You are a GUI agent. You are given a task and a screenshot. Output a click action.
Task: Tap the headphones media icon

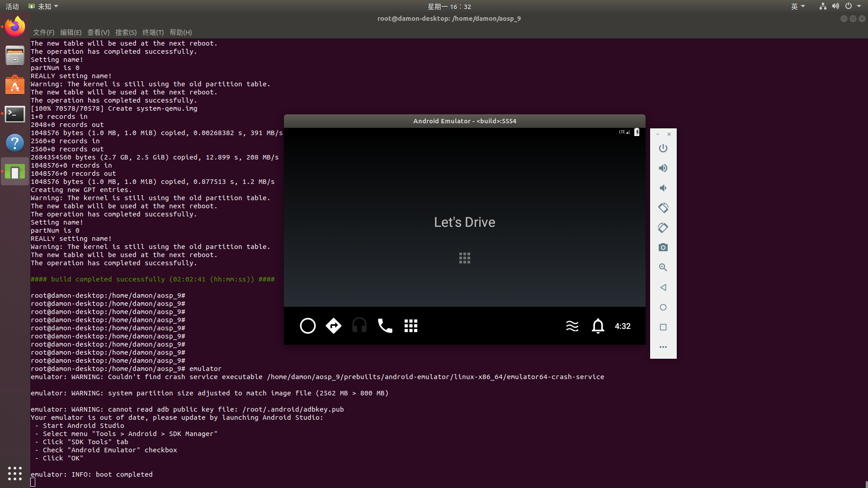pyautogui.click(x=359, y=326)
